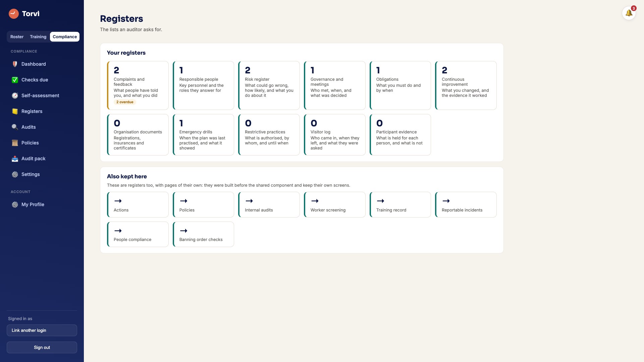
Task: Click the arrow icon on Actions card
Action: pyautogui.click(x=118, y=201)
